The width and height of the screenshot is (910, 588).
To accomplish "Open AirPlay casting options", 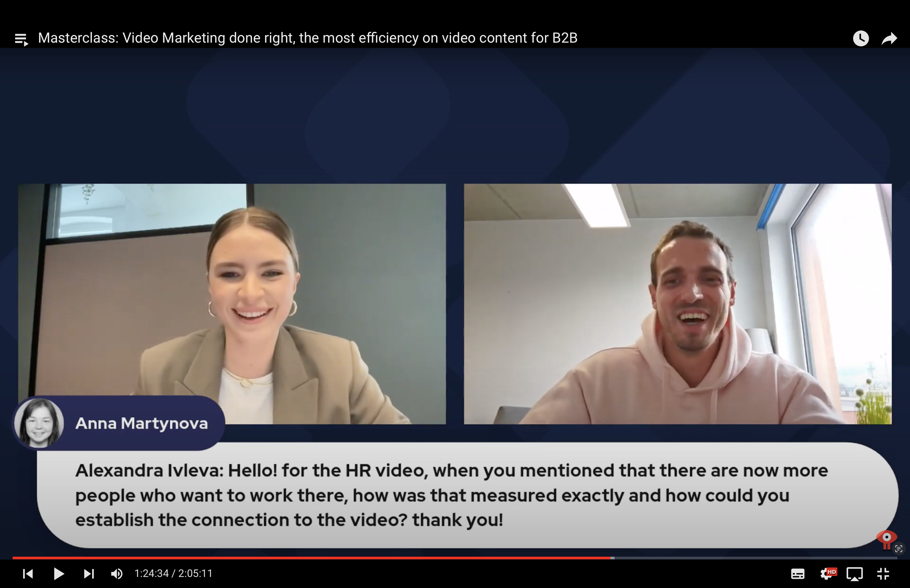I will pyautogui.click(x=855, y=574).
